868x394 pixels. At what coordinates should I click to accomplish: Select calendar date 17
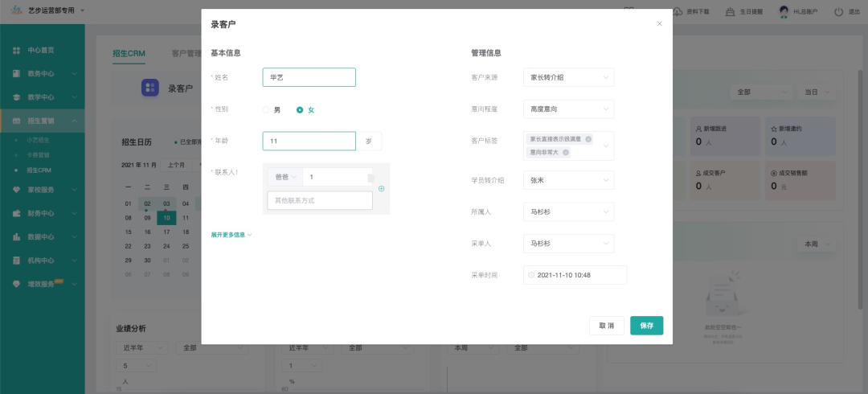point(166,232)
